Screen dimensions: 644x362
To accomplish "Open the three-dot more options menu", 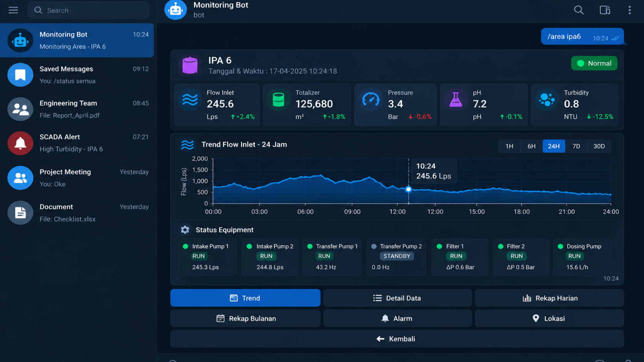I will (629, 10).
